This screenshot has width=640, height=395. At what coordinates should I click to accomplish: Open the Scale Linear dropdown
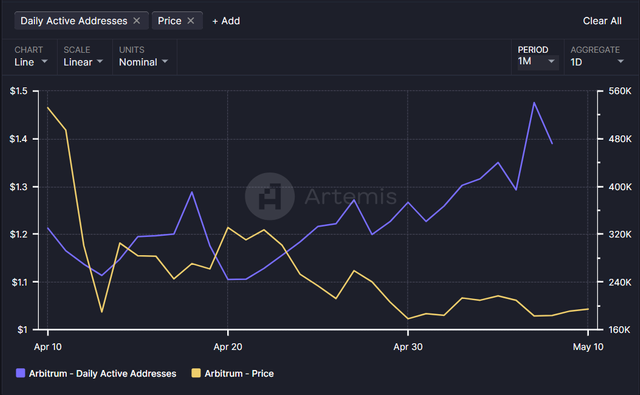(83, 62)
